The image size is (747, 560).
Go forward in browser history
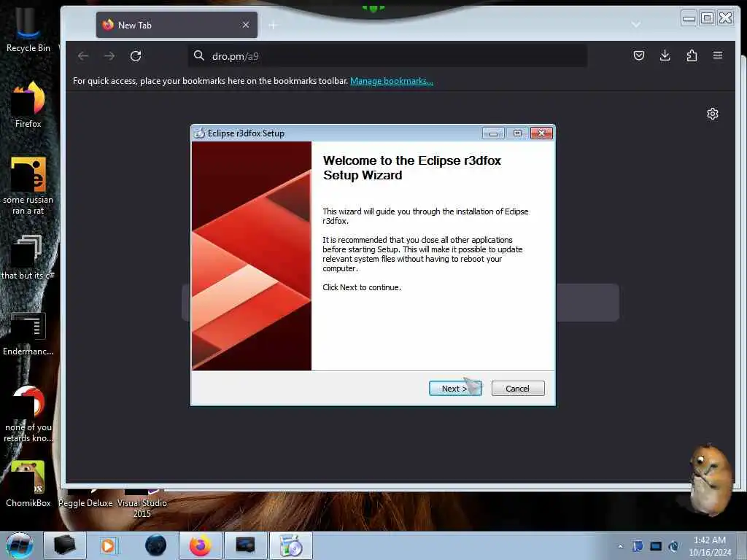pos(109,56)
